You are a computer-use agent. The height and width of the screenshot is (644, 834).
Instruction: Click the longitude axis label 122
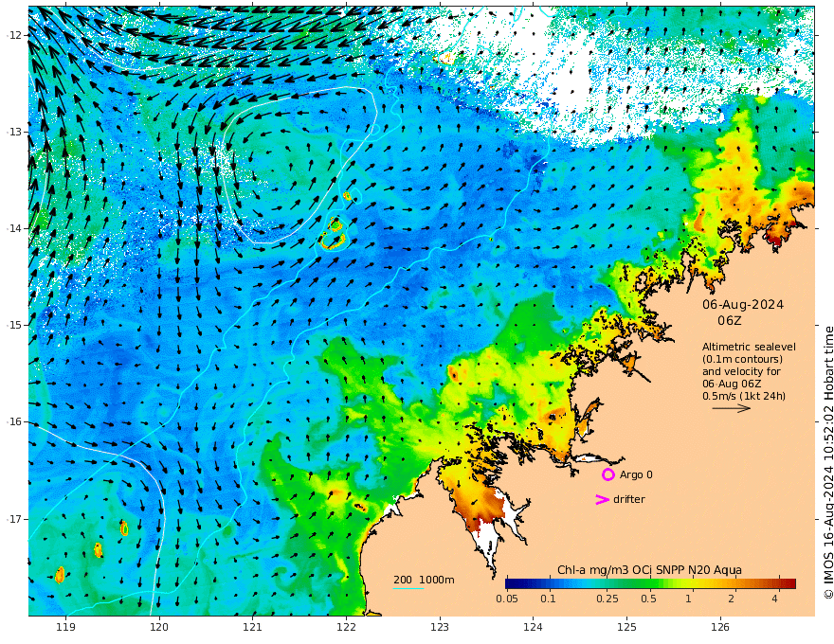pos(346,627)
